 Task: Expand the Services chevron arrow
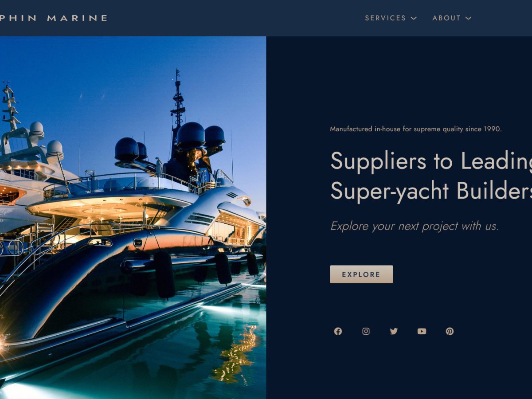coord(414,18)
